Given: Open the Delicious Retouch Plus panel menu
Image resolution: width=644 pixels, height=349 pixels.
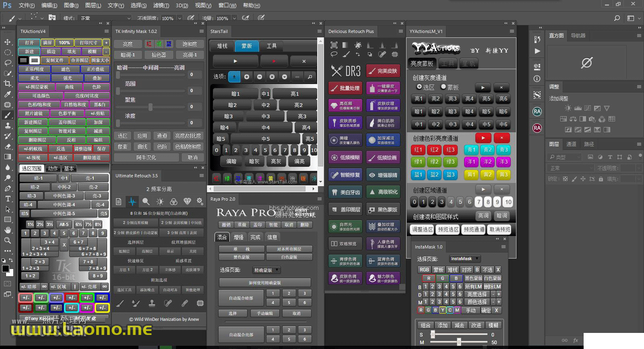Looking at the screenshot, I should [401, 31].
